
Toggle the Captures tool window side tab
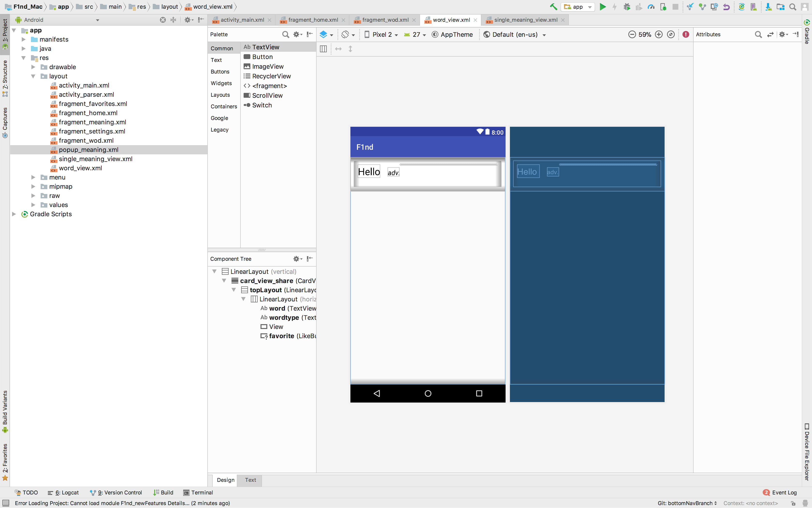click(5, 123)
